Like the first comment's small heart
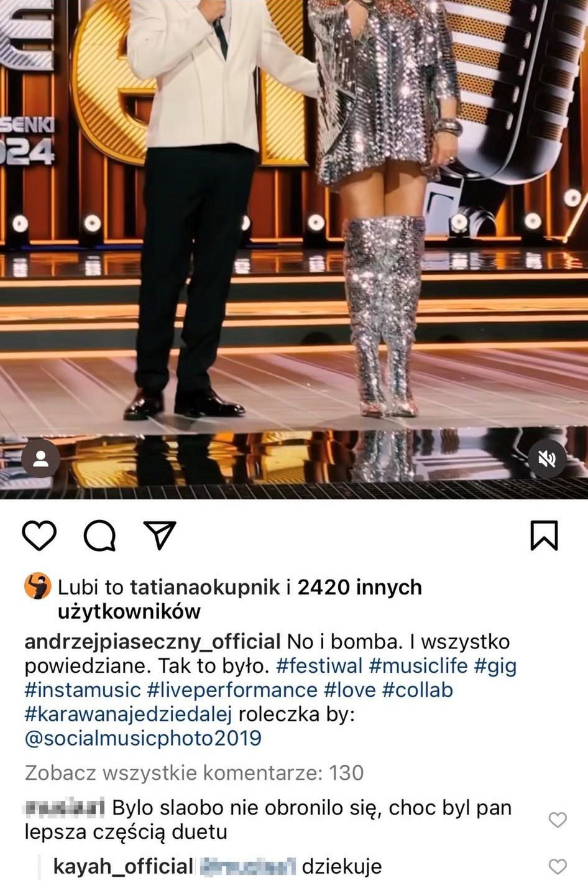The image size is (588, 888). (558, 820)
